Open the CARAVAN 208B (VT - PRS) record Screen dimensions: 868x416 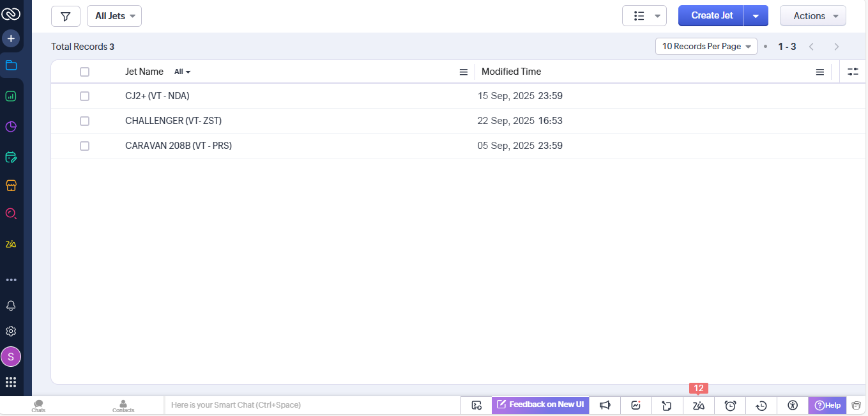[178, 146]
